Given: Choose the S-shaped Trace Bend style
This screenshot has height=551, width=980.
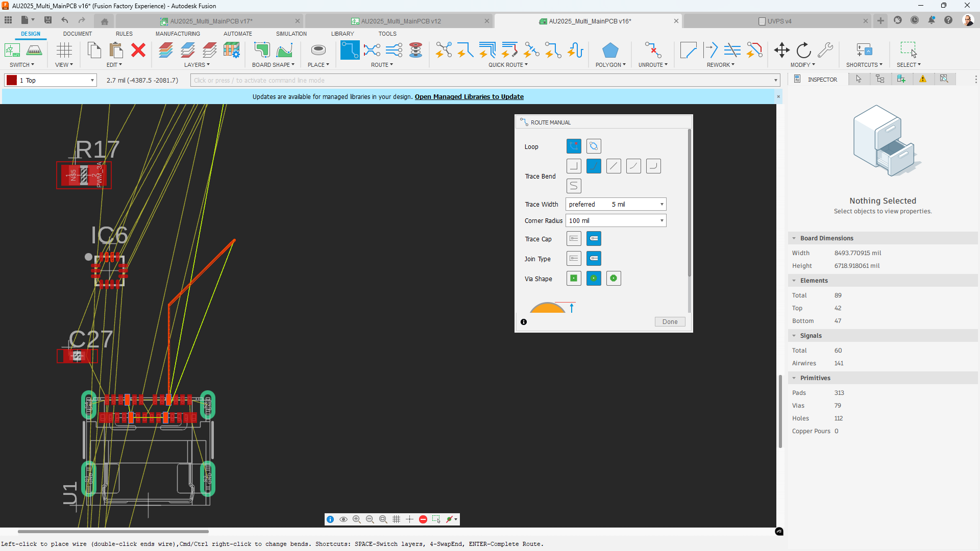Looking at the screenshot, I should (x=574, y=186).
